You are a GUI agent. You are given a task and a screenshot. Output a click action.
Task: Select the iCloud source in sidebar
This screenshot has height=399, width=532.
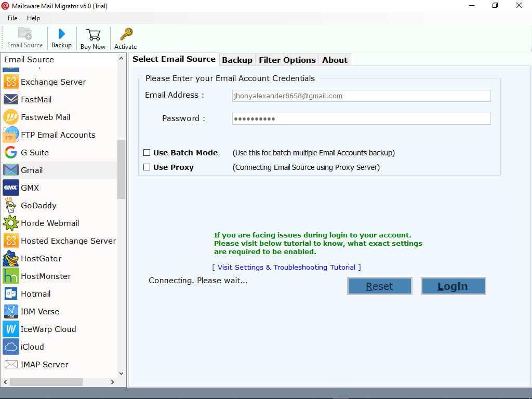point(32,347)
